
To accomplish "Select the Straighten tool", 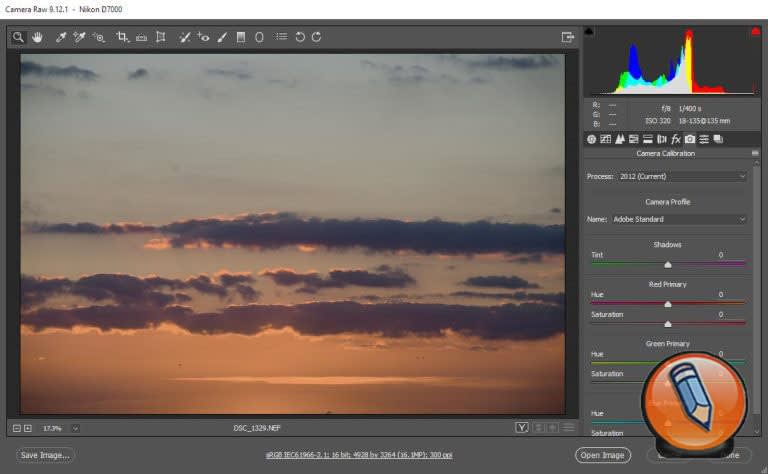I will (142, 37).
